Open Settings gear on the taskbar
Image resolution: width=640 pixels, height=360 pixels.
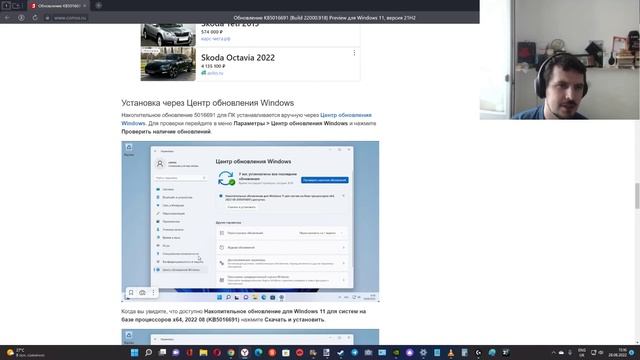423,353
